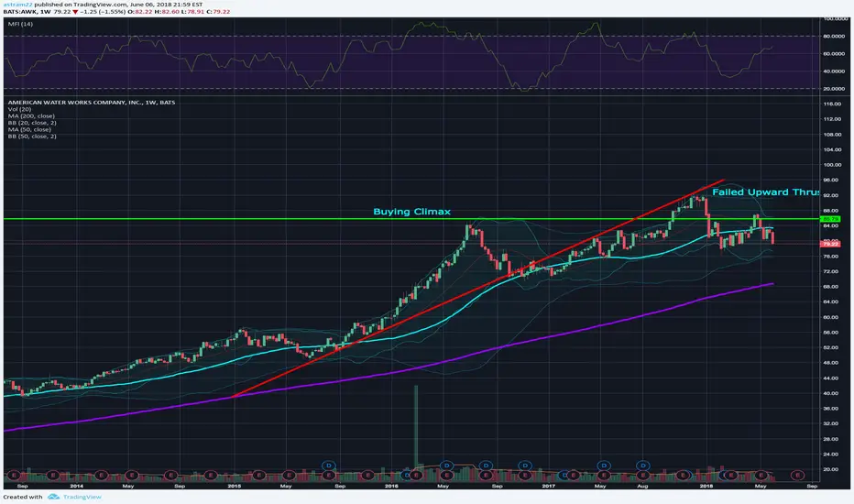The image size is (854, 504).
Task: Click the 2014 label on the time axis
Action: tap(77, 486)
